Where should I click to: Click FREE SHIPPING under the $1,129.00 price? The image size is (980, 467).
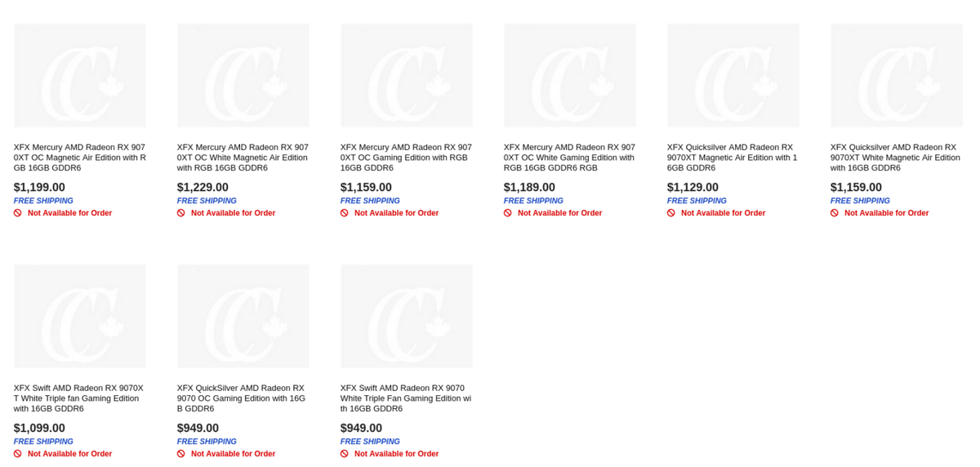click(697, 201)
